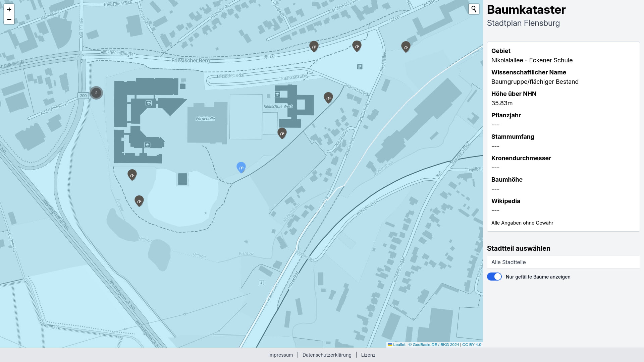Click the parking P symbol on the map

pos(360,67)
